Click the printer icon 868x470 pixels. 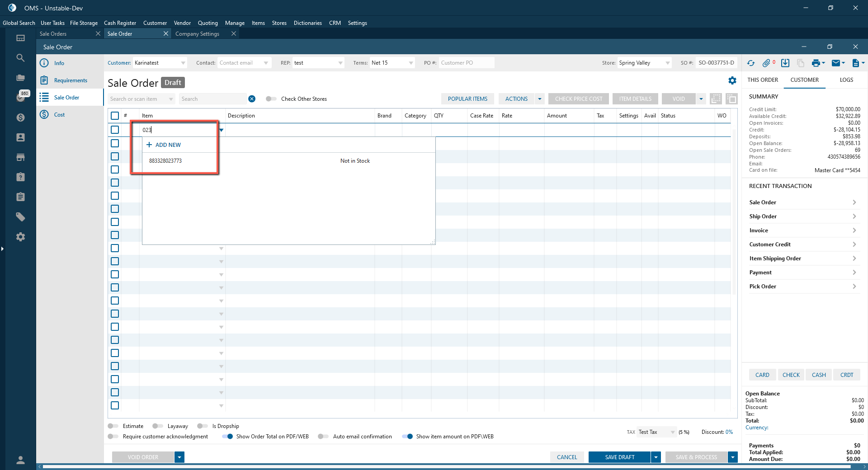pyautogui.click(x=816, y=63)
